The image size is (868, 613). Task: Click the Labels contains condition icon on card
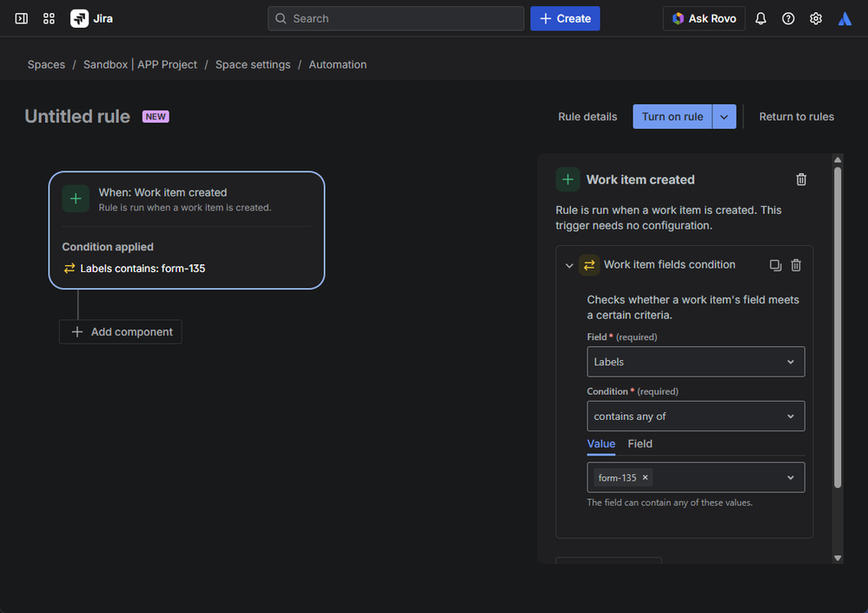click(x=70, y=269)
